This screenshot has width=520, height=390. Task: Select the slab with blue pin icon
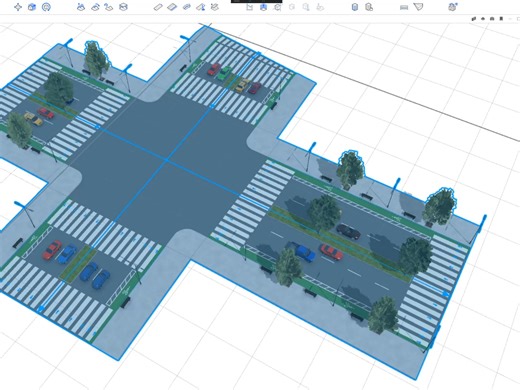(x=201, y=7)
